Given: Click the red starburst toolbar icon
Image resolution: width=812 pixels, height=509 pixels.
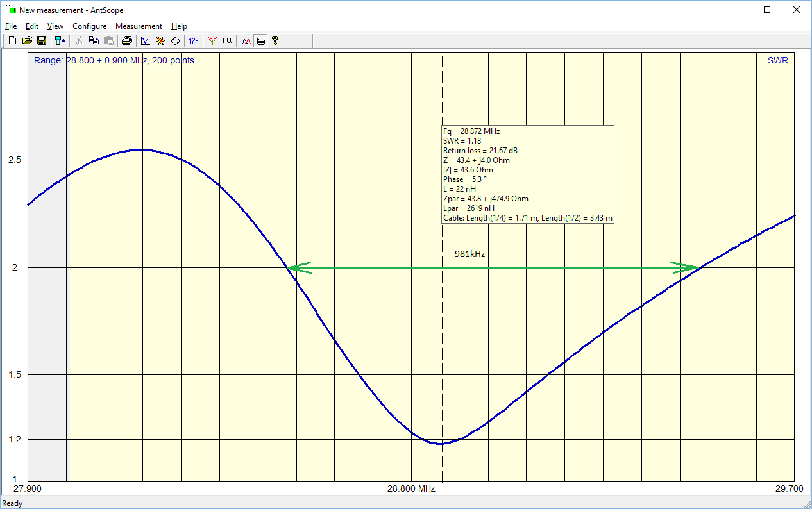Looking at the screenshot, I should pos(160,41).
